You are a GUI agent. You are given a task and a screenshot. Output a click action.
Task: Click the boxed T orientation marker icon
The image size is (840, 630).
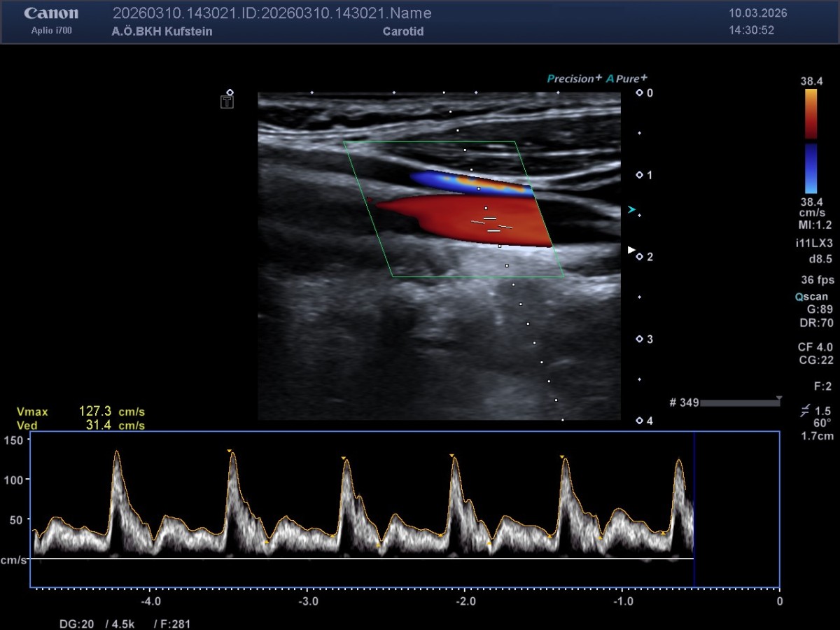coord(227,102)
